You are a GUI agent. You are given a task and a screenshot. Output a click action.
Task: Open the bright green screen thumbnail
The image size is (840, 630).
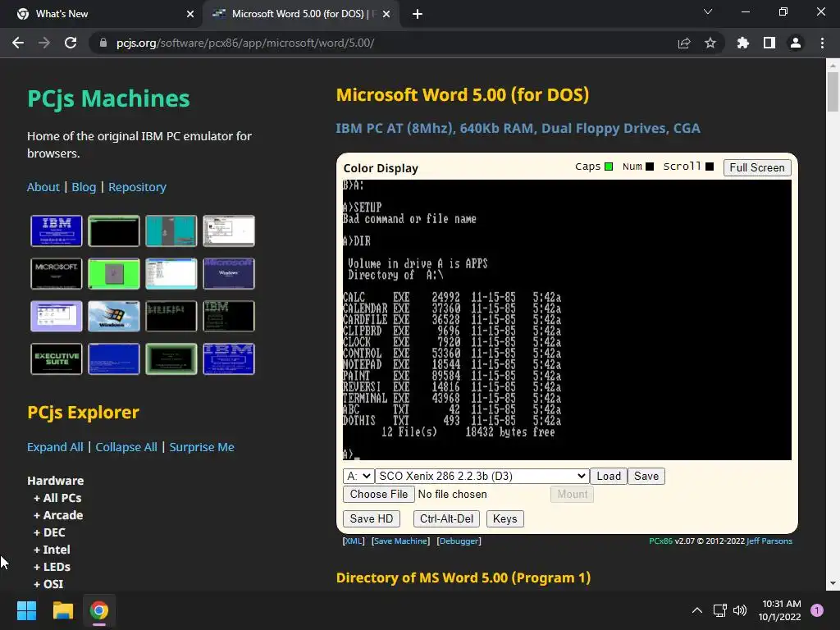tap(113, 273)
